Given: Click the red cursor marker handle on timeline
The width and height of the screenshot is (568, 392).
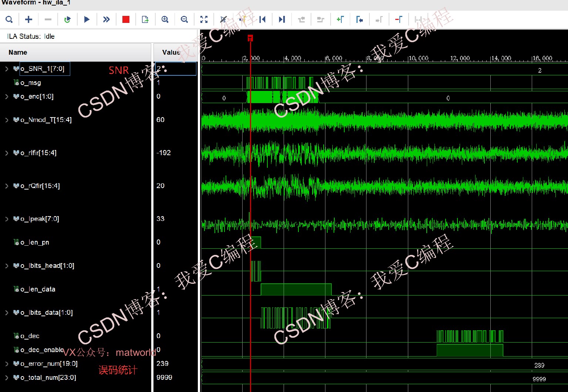Looking at the screenshot, I should coord(250,38).
